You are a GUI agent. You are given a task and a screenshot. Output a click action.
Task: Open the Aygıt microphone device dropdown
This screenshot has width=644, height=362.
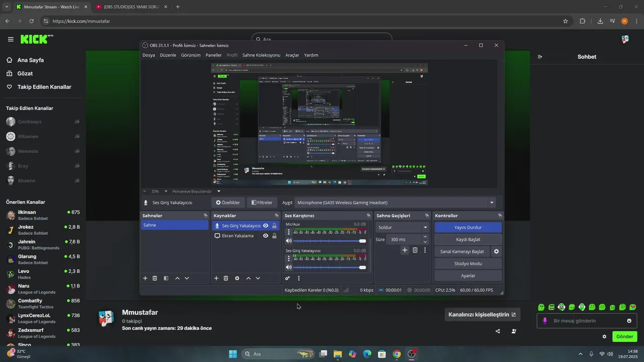point(395,203)
